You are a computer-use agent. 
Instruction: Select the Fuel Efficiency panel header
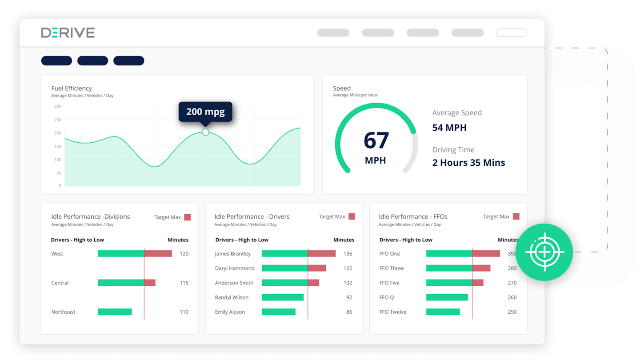[72, 88]
